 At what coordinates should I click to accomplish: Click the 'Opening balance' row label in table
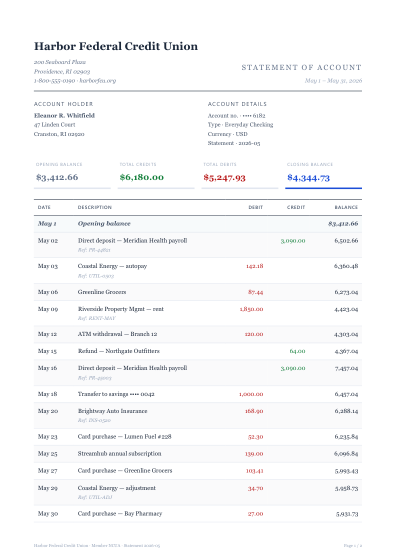[104, 224]
